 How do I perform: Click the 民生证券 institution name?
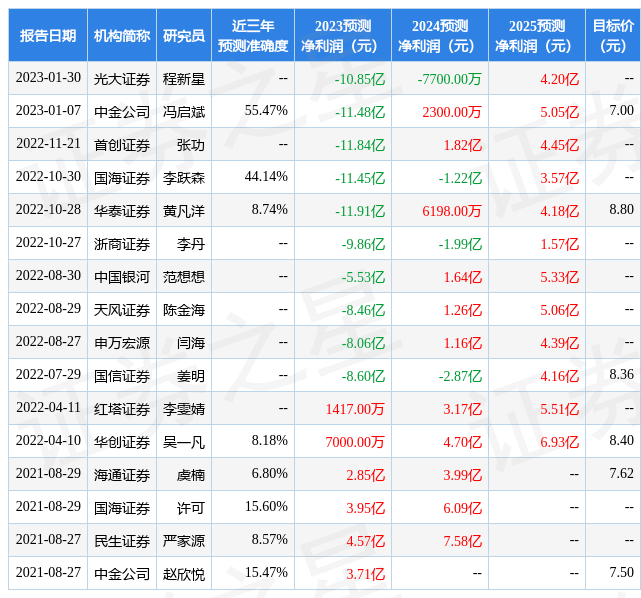tap(122, 540)
